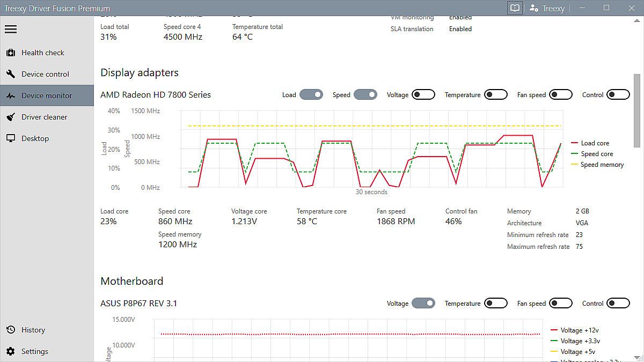This screenshot has width=644, height=362.
Task: Click the Speed core legend entry
Action: point(591,154)
